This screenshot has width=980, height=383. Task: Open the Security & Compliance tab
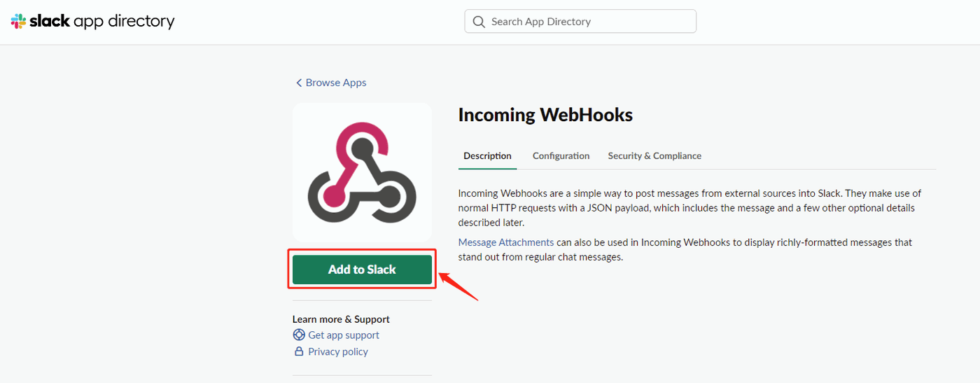[x=654, y=155]
